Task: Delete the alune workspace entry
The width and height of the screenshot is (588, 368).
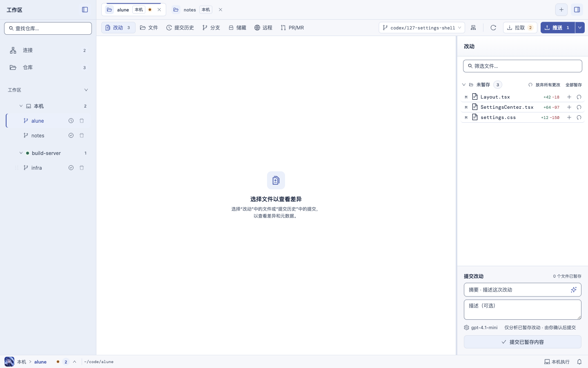Action: pos(82,121)
